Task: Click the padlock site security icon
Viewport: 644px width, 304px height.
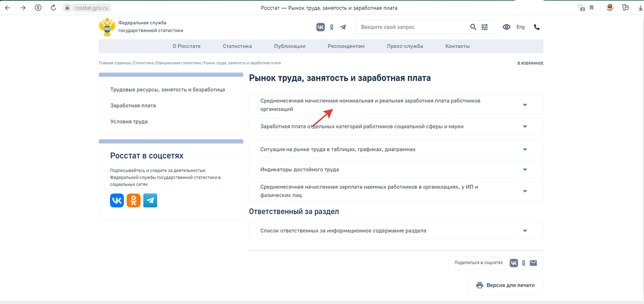Action: coord(68,8)
